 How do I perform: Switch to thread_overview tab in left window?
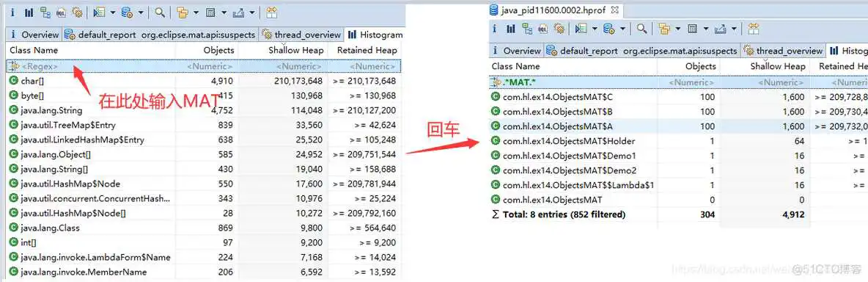click(x=302, y=35)
